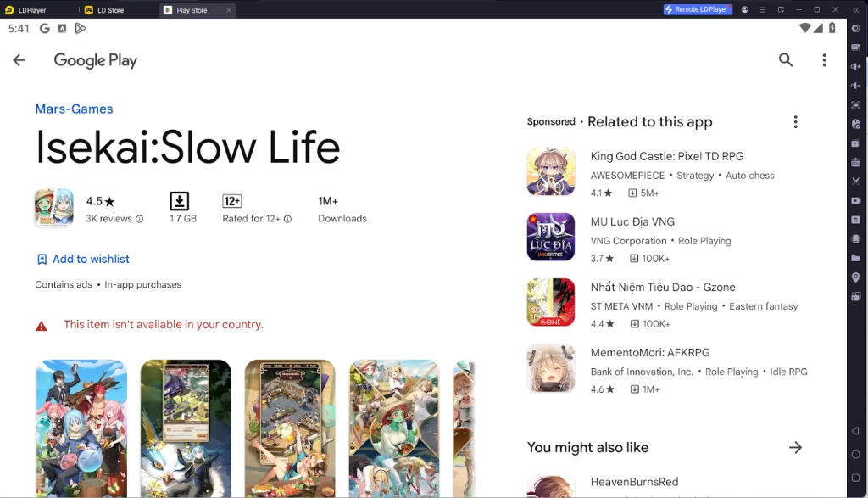Screen dimensions: 868x498
Task: View third screenshot showing tavern interior
Action: pyautogui.click(x=290, y=428)
